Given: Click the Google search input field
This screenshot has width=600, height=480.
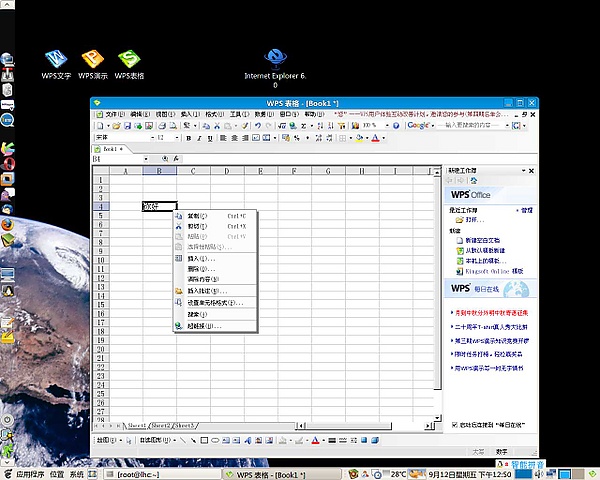Looking at the screenshot, I should point(469,126).
